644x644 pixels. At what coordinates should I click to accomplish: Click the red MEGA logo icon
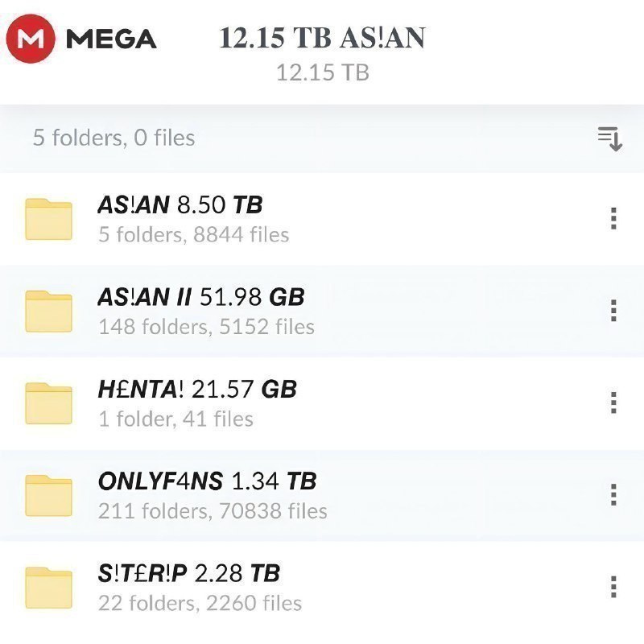[31, 39]
